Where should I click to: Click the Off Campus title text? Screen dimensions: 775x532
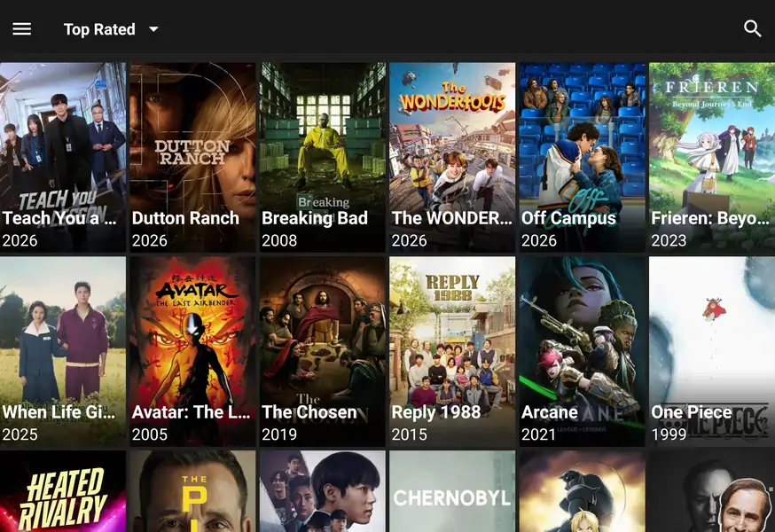click(x=568, y=218)
